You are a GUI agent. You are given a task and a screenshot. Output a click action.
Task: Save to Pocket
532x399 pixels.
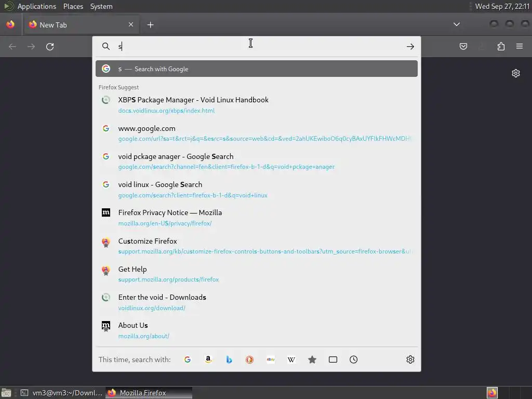pos(463,46)
